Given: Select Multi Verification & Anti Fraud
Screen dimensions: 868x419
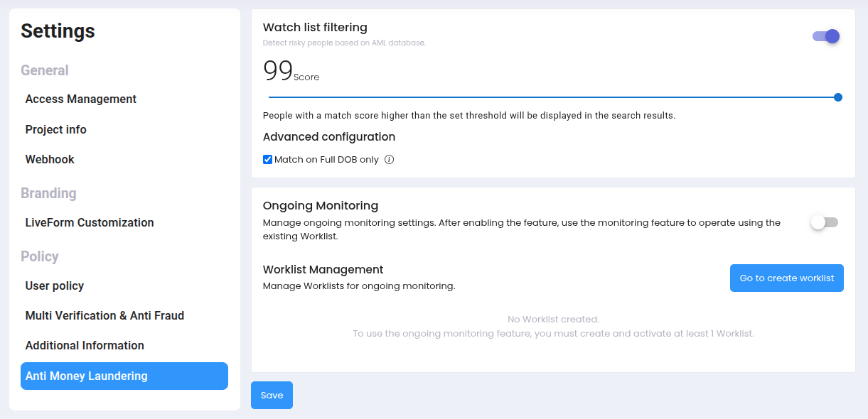Looking at the screenshot, I should click(105, 315).
